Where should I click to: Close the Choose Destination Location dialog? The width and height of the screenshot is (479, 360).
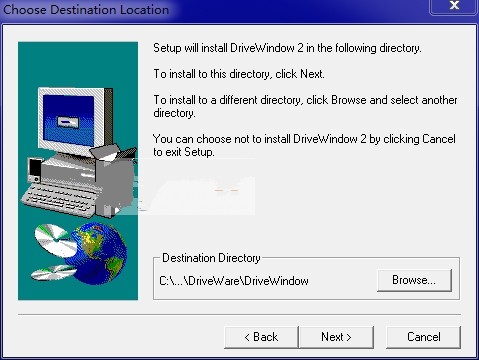click(x=454, y=6)
